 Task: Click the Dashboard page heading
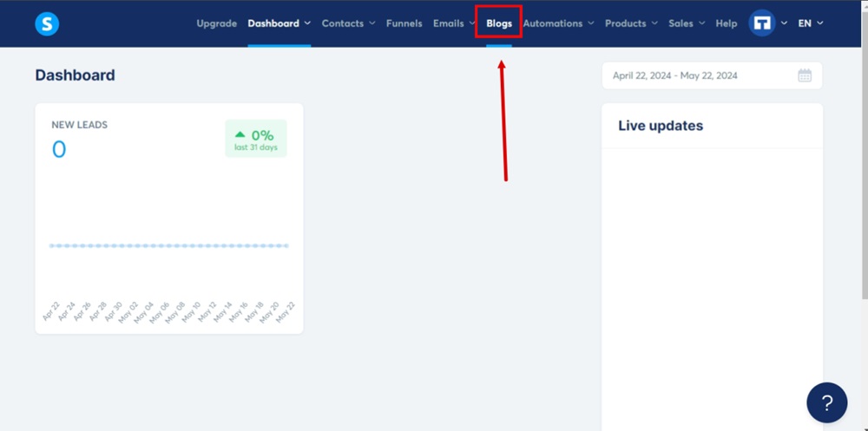coord(76,75)
